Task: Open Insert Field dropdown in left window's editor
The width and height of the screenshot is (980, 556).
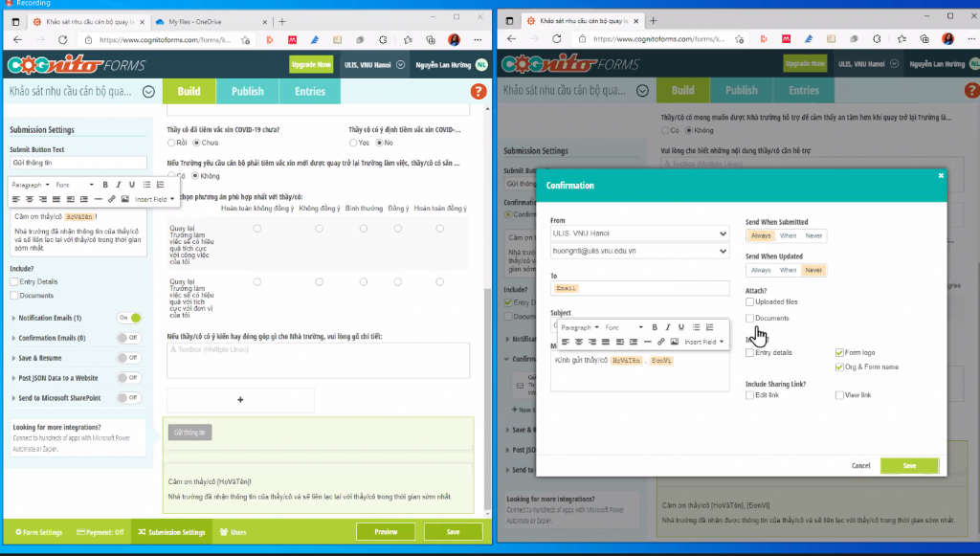Action: click(154, 199)
